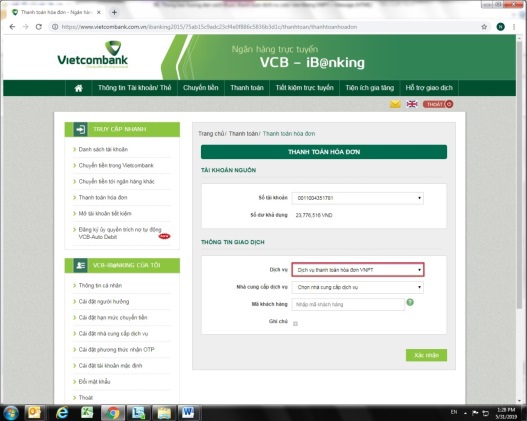The width and height of the screenshot is (527, 421).
Task: Open Chrome profile avatar icon
Action: click(500, 27)
